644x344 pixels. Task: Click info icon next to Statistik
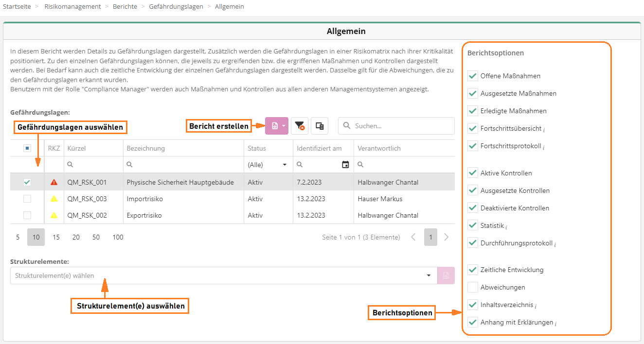tap(506, 226)
